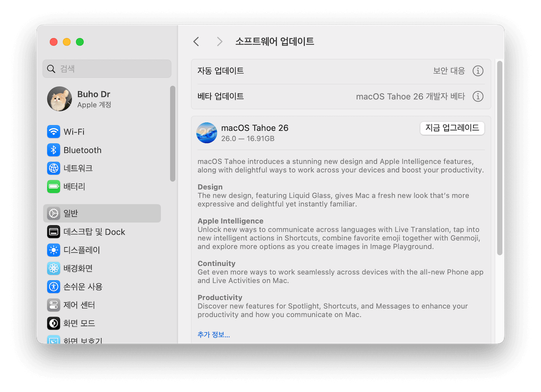Click the 자동 업데이트 label
Viewport: 541px width, 392px height.
tap(221, 71)
